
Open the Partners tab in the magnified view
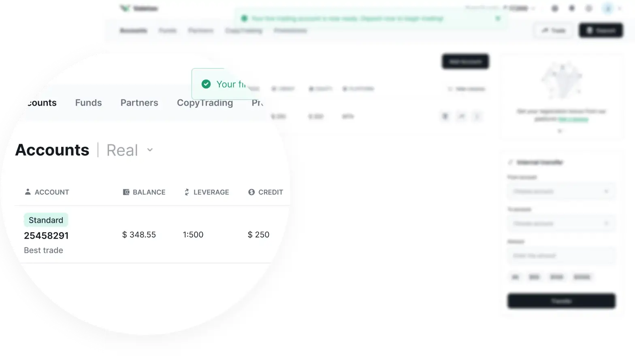(139, 103)
